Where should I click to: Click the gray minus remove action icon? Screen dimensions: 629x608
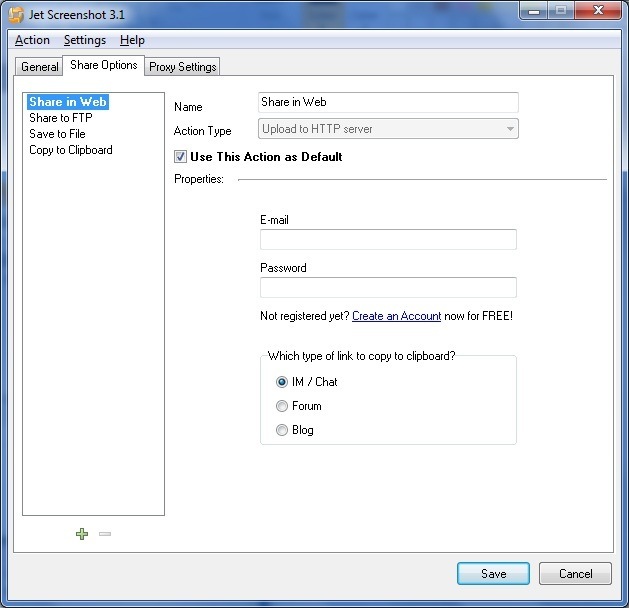click(x=105, y=534)
